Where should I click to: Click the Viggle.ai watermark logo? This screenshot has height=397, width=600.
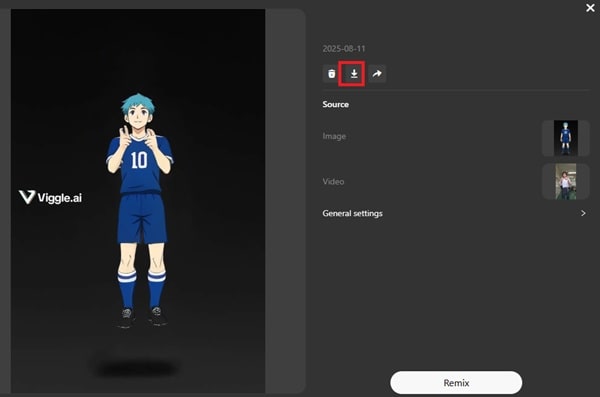[x=50, y=197]
